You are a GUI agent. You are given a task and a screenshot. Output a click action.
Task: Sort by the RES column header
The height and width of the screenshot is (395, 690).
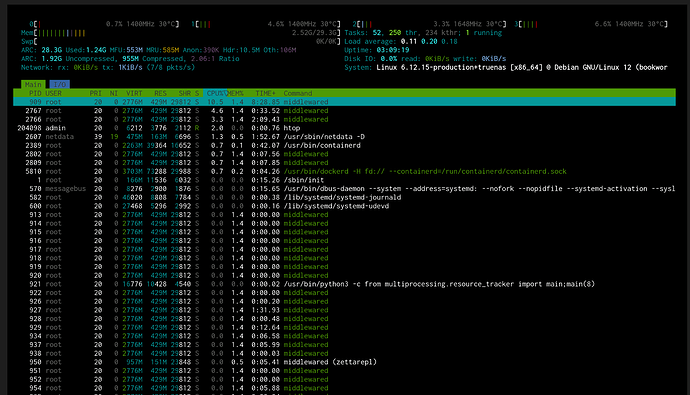coord(160,93)
